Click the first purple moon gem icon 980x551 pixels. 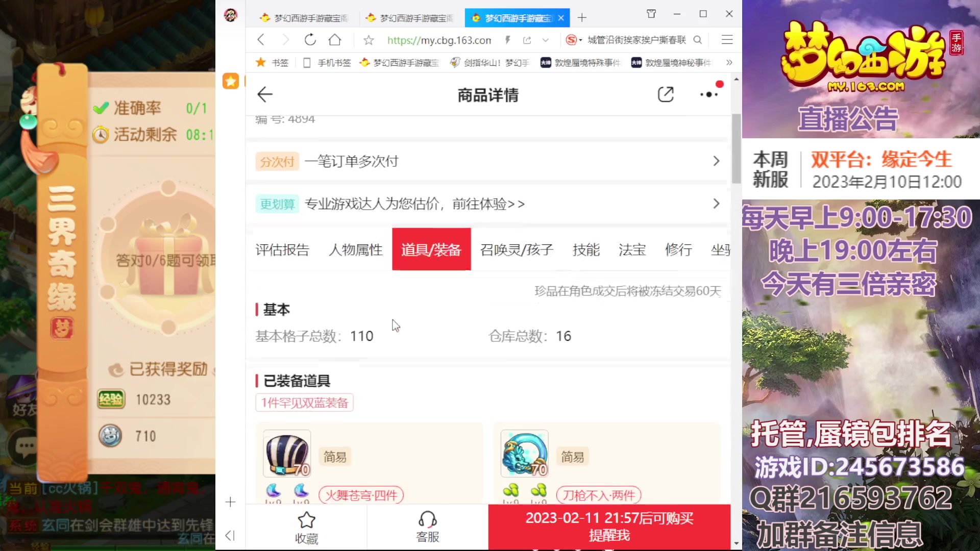click(x=274, y=490)
